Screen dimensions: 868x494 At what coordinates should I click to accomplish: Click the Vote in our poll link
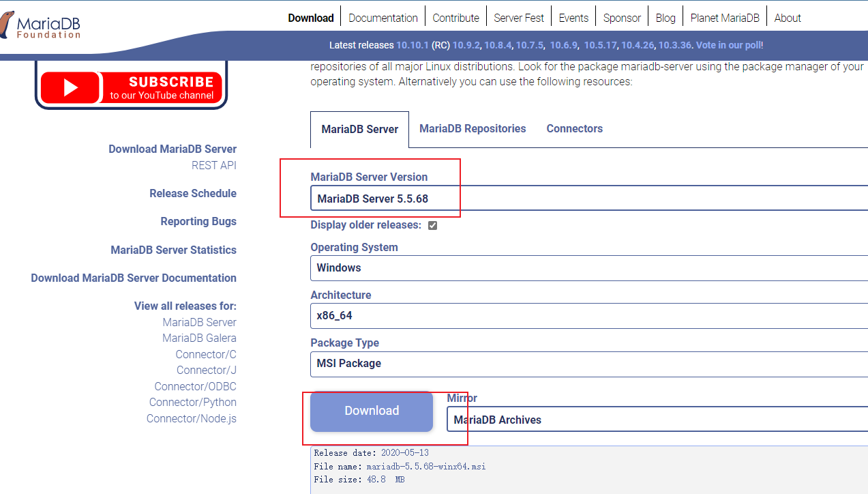click(728, 45)
